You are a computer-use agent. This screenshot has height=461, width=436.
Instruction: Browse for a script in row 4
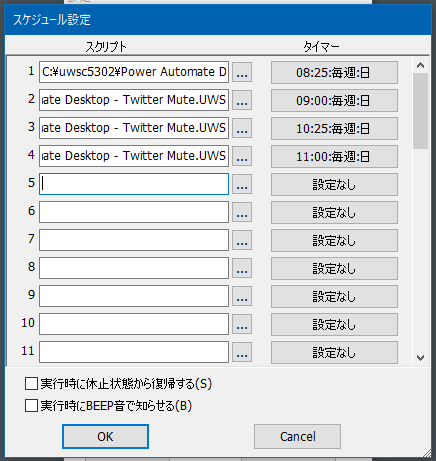tap(242, 156)
